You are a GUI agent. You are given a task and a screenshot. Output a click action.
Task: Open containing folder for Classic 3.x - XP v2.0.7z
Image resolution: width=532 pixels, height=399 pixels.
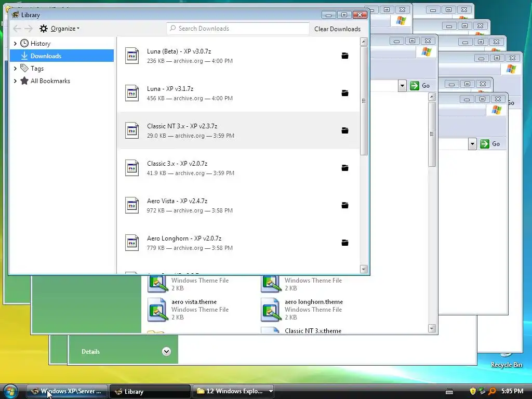(345, 168)
